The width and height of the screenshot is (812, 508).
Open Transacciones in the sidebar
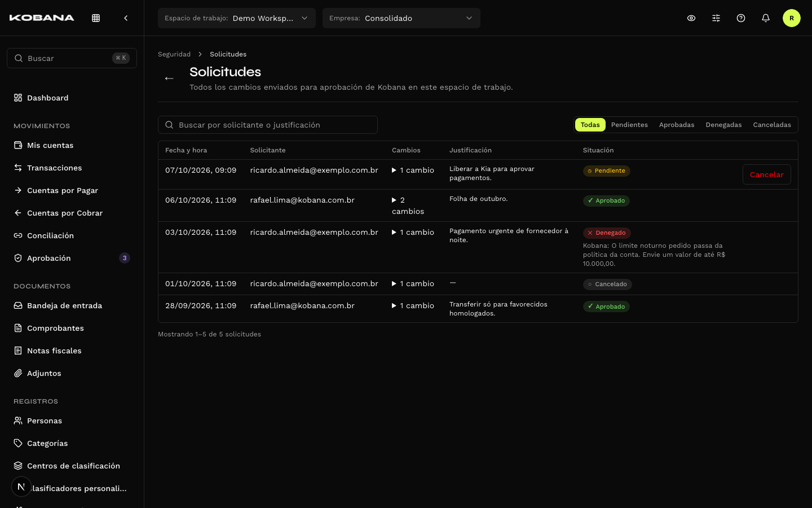(72, 168)
